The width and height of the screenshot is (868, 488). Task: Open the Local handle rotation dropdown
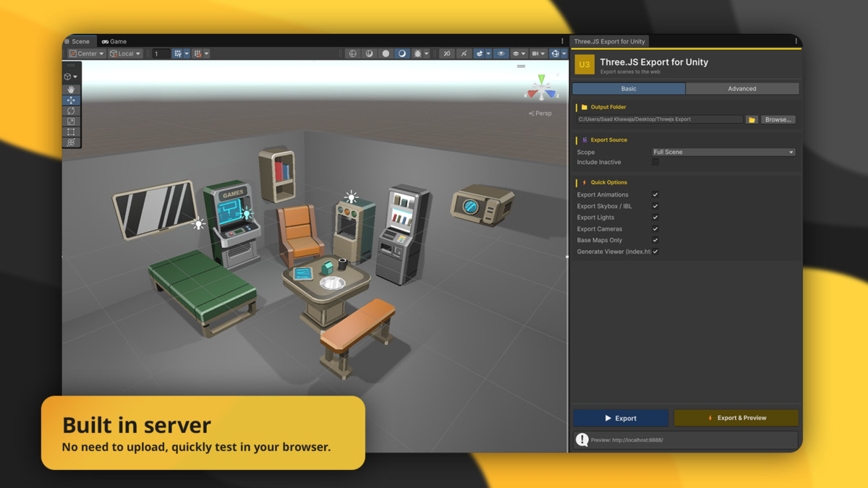(125, 53)
